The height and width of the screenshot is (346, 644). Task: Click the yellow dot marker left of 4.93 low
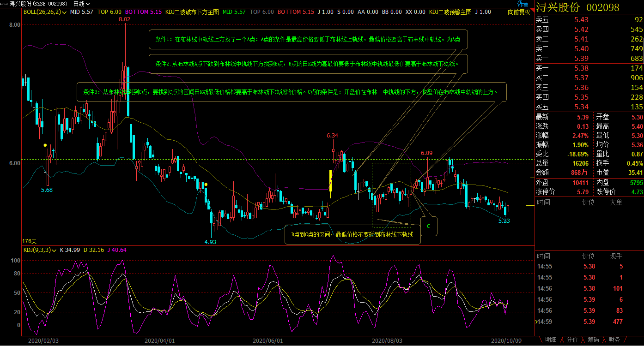206,185
